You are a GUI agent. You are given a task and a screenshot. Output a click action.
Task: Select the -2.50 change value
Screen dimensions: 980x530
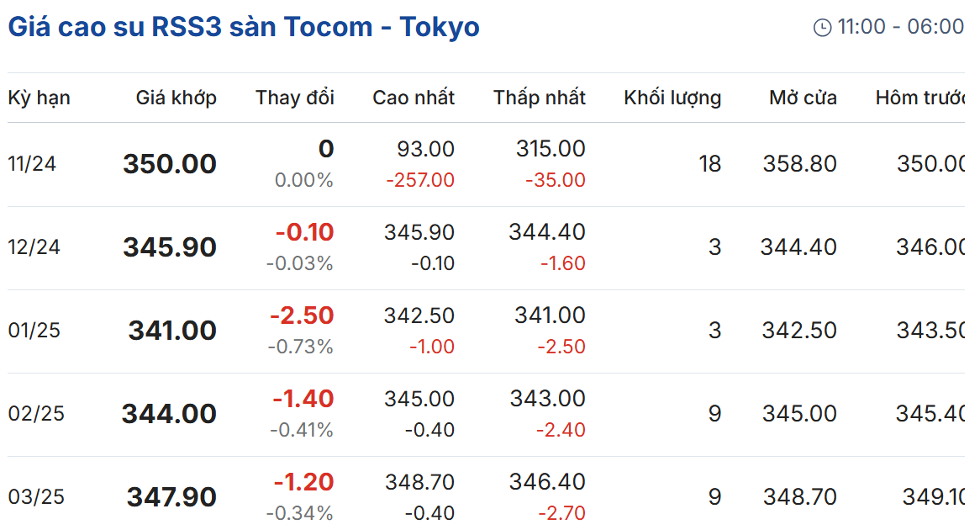[x=302, y=315]
